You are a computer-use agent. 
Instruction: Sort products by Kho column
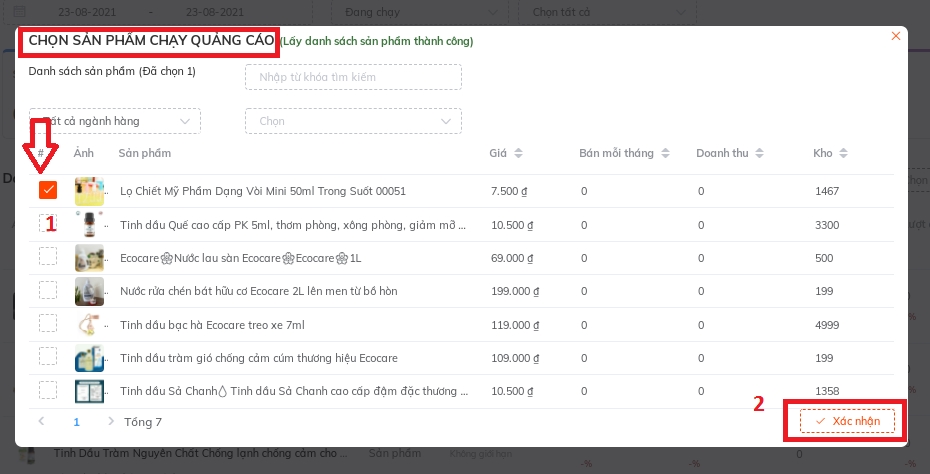pos(843,154)
